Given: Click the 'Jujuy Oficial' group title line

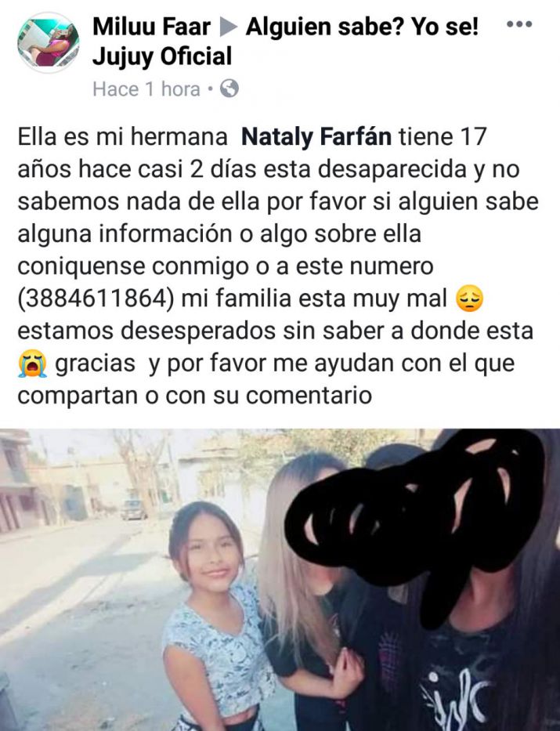Looking at the screenshot, I should pos(162,57).
